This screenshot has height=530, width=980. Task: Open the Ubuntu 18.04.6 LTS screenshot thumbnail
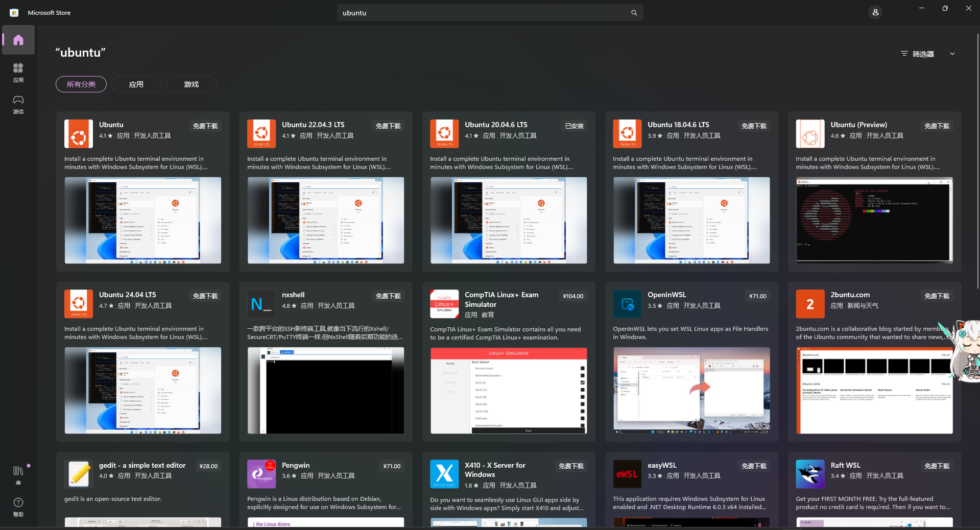coord(691,221)
